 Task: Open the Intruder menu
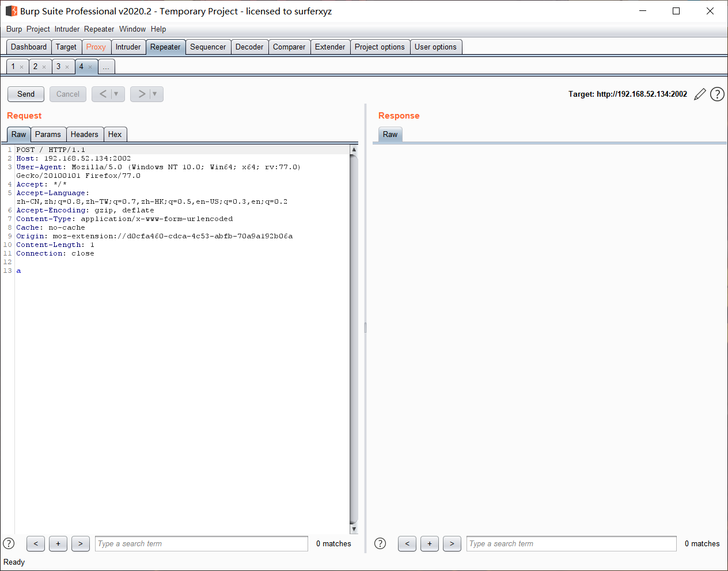point(67,29)
